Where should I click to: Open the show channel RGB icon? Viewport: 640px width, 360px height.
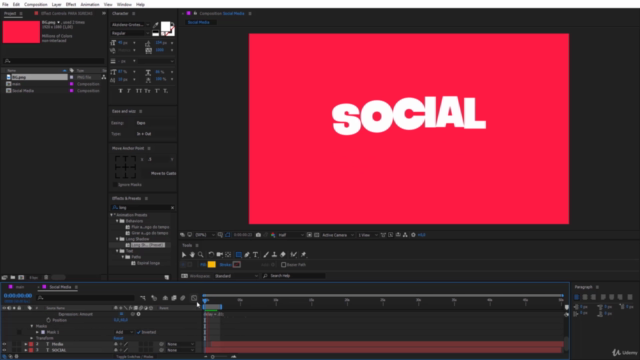point(273,235)
